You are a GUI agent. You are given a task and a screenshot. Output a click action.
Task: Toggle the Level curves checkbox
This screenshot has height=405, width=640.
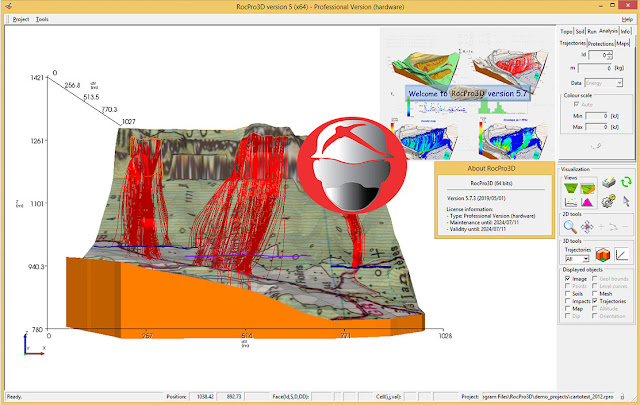pyautogui.click(x=595, y=286)
